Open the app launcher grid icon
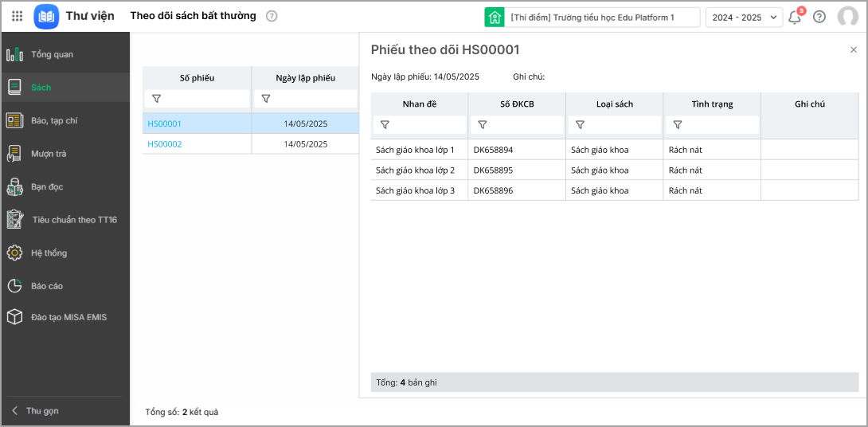The width and height of the screenshot is (868, 427). (x=17, y=16)
